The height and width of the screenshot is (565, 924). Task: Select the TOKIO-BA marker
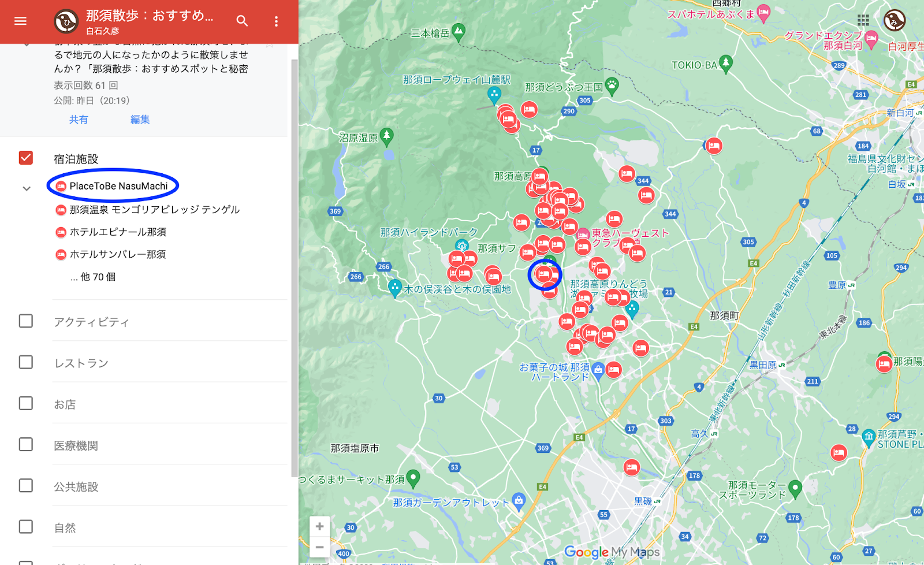pos(726,64)
